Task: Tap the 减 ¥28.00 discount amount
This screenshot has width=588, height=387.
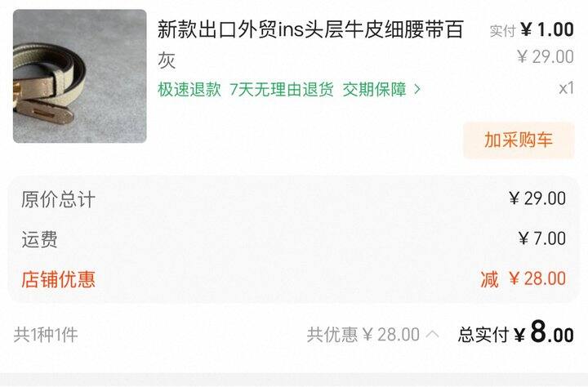Action: (x=523, y=279)
